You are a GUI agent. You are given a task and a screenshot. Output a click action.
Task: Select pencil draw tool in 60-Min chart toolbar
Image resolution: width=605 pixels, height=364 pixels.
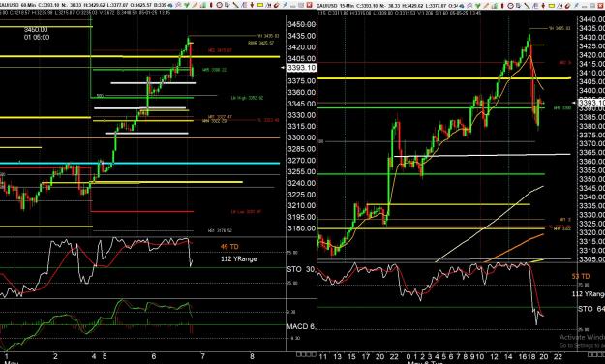[195, 5]
